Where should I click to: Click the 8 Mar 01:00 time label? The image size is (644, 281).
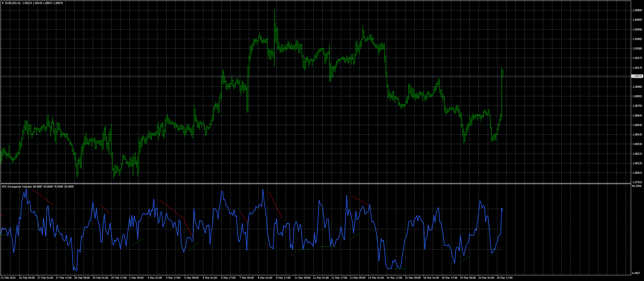tap(265, 278)
